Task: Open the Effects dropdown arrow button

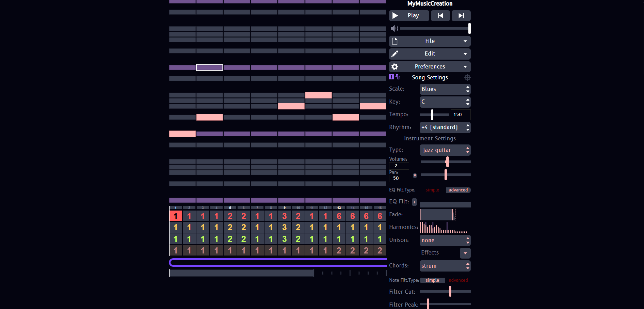Action: point(465,253)
